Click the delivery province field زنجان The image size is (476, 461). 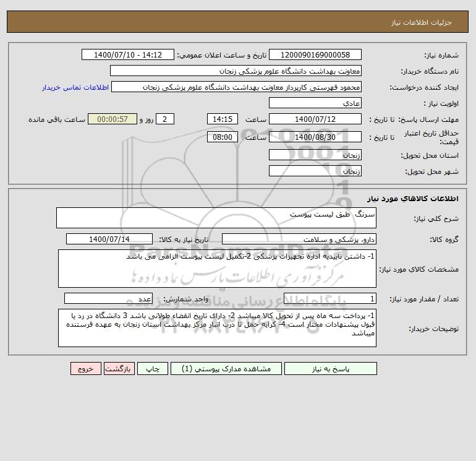(315, 155)
